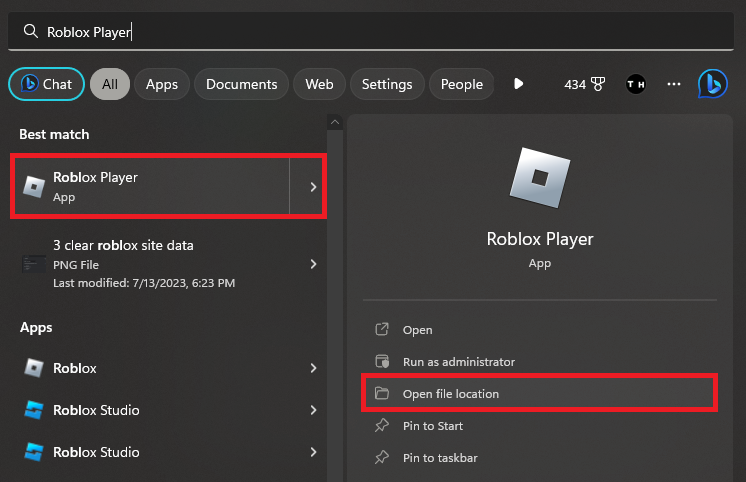This screenshot has height=482, width=746.
Task: Open the Roblox Player best match result
Action: coord(152,187)
